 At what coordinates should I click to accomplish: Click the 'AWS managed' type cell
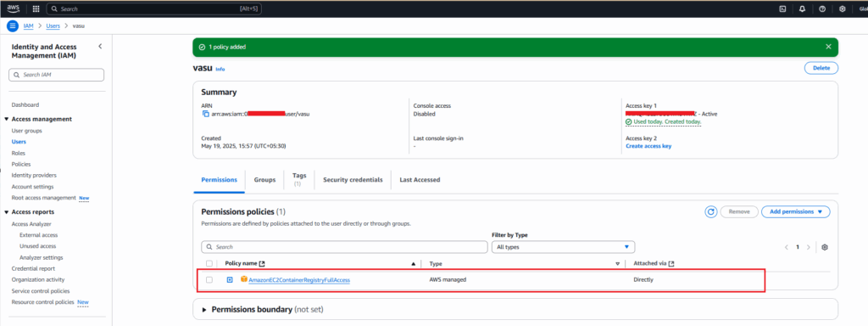pos(448,280)
